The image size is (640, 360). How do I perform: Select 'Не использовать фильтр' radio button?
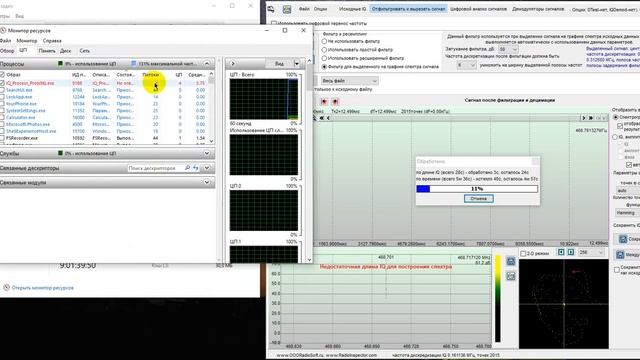pos(324,41)
